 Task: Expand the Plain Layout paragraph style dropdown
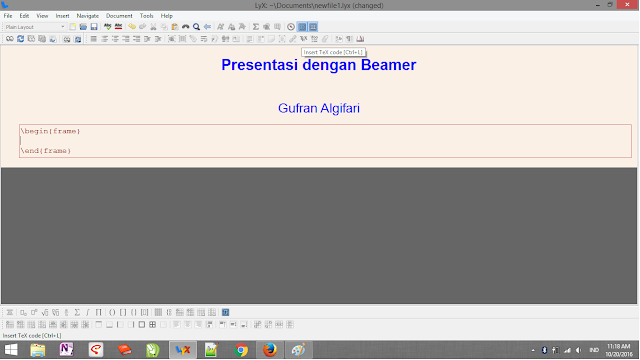point(35,27)
